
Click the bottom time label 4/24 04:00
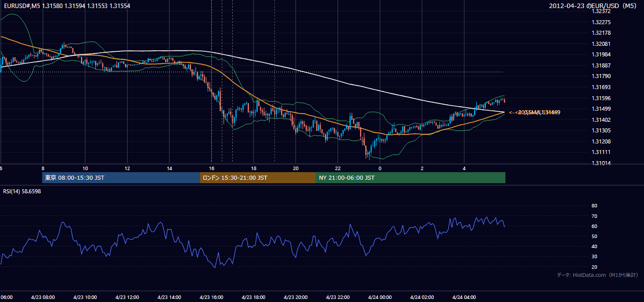coord(464,297)
